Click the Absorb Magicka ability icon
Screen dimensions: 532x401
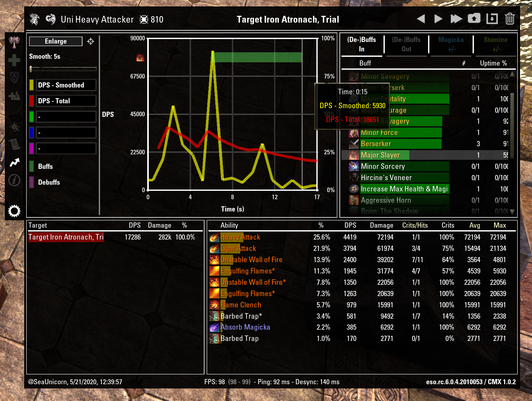click(214, 327)
